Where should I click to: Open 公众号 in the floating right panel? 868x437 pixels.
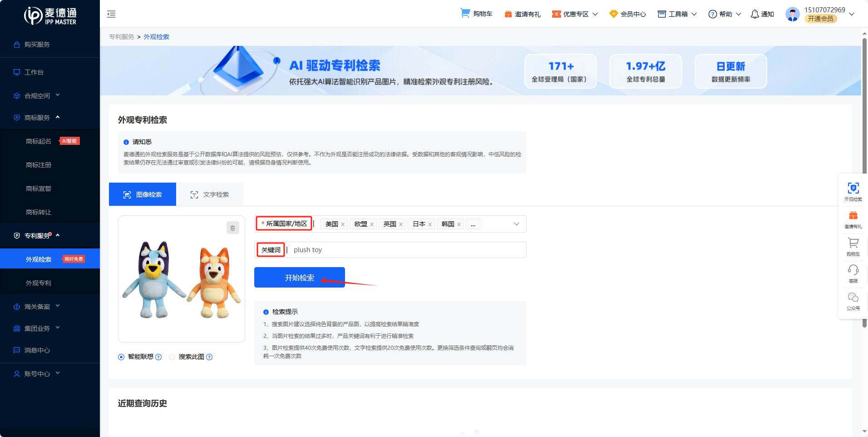pyautogui.click(x=853, y=301)
